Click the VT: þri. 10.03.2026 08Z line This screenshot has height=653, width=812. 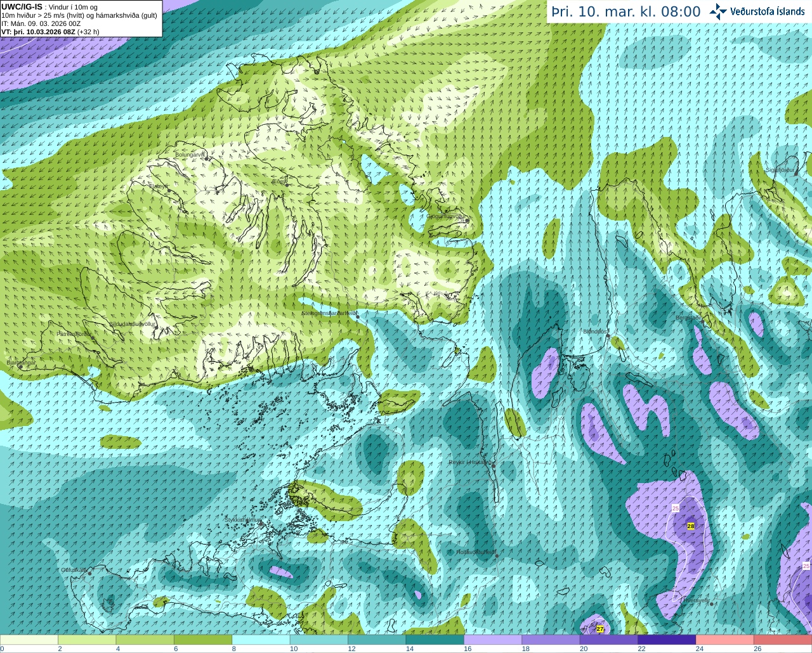click(50, 32)
